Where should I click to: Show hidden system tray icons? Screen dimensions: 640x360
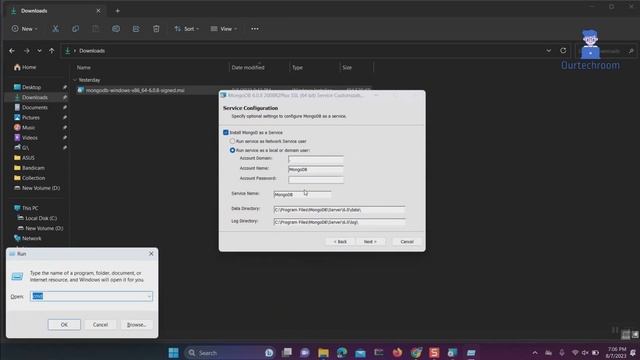[x=535, y=353]
